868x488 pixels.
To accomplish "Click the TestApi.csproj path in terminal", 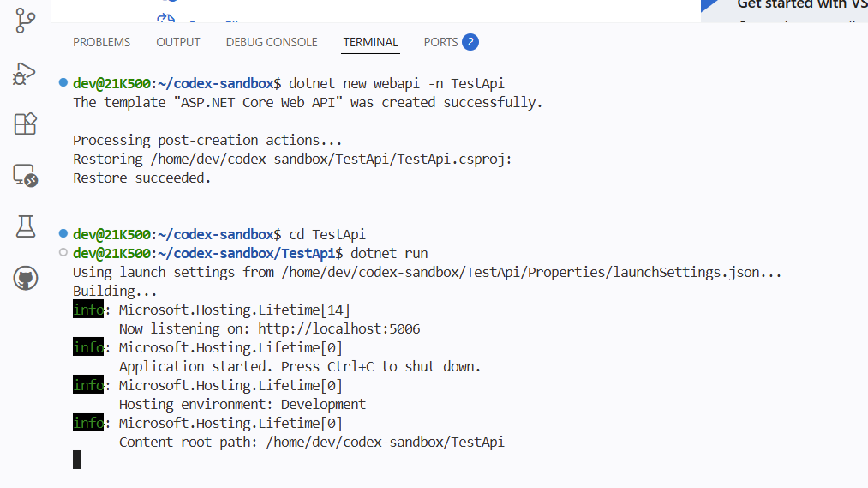I will pos(327,160).
